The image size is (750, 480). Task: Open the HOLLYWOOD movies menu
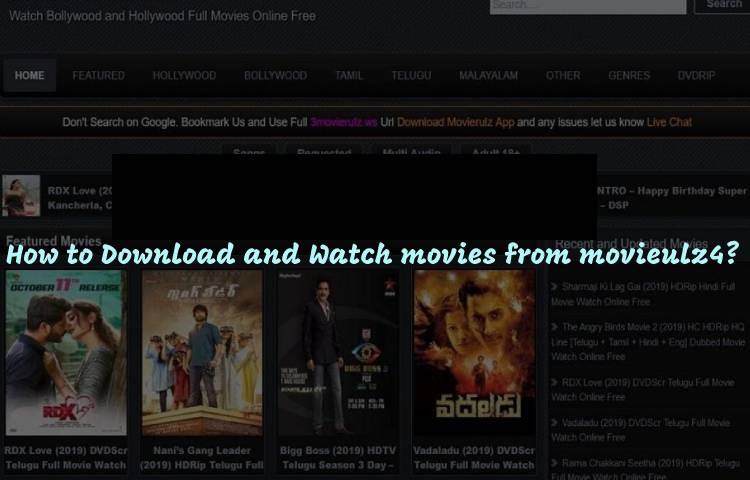point(184,76)
